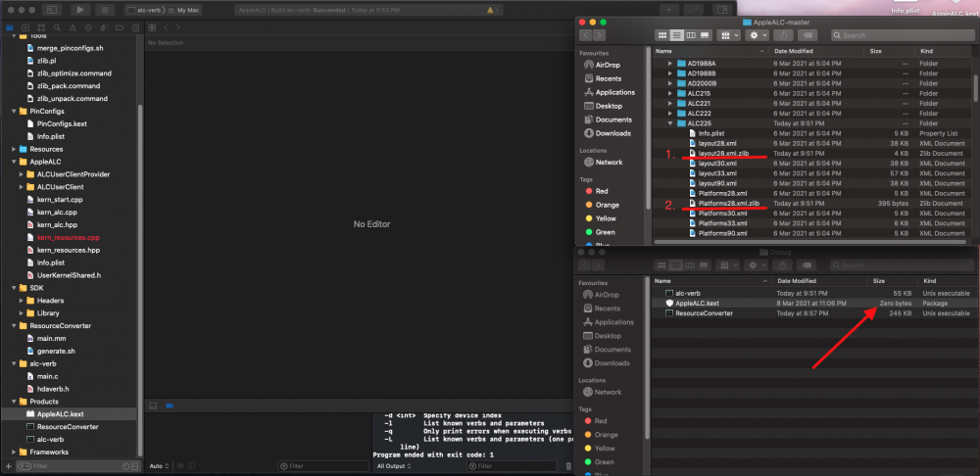Open the All Output console dropdown
Image resolution: width=980 pixels, height=476 pixels.
[x=393, y=466]
